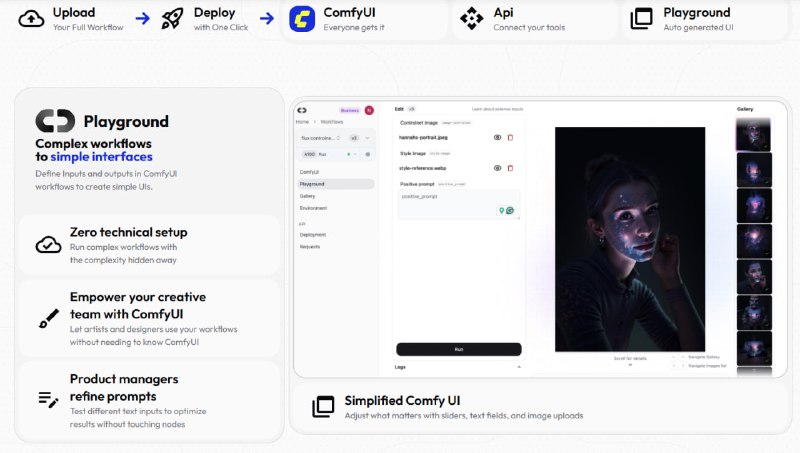
Task: Select the third gallery thumbnail
Action: pyautogui.click(x=754, y=206)
